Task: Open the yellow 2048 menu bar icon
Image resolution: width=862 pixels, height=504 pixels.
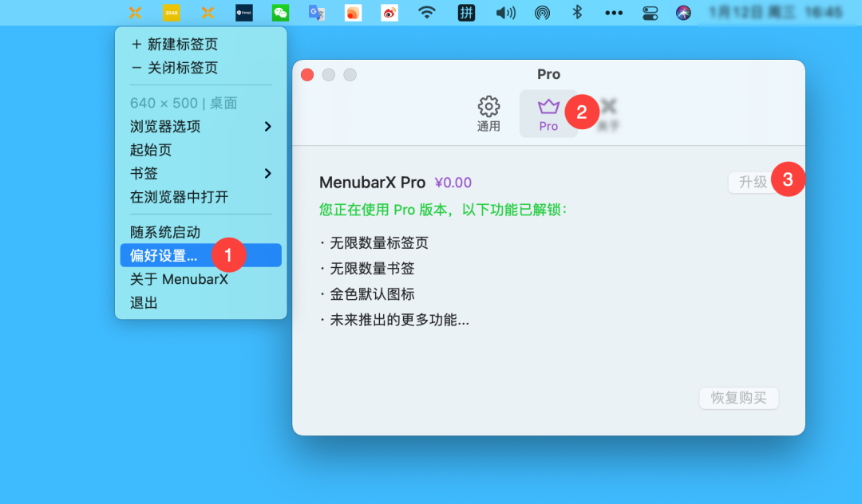Action: tap(171, 13)
